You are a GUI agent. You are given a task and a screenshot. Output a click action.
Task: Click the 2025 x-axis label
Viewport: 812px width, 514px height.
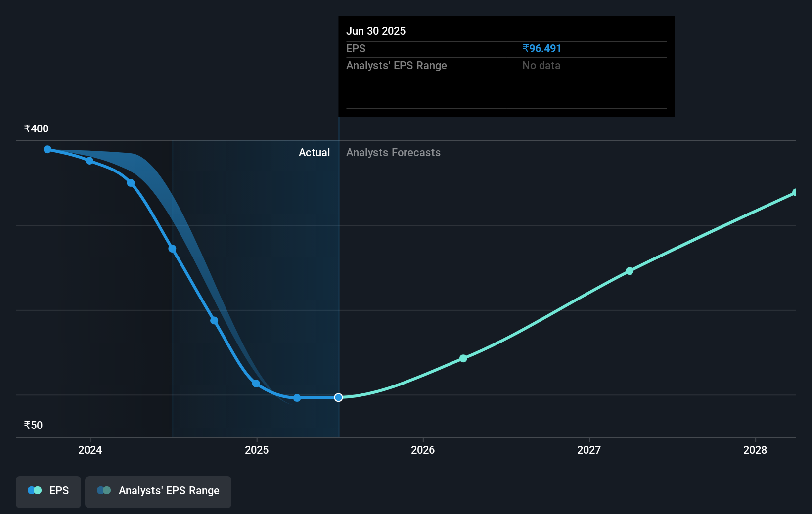coord(257,450)
